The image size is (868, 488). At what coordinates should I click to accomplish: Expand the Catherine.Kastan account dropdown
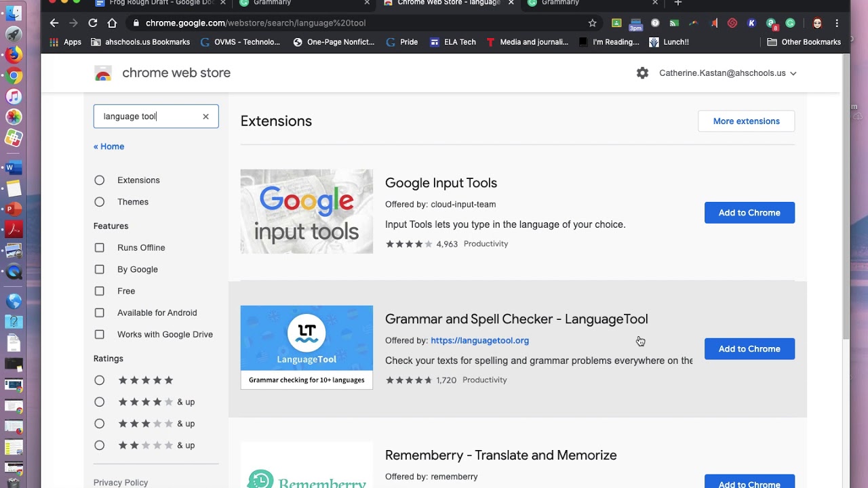[728, 73]
